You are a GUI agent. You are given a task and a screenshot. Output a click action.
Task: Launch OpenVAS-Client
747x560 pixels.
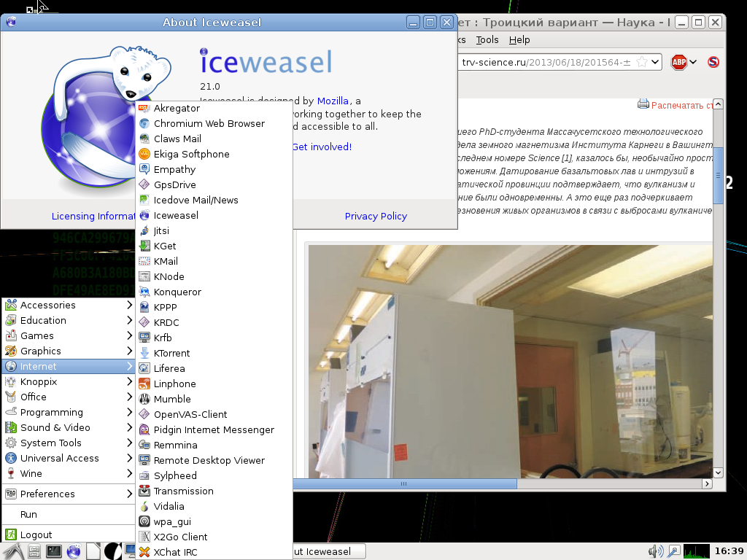tap(214, 414)
